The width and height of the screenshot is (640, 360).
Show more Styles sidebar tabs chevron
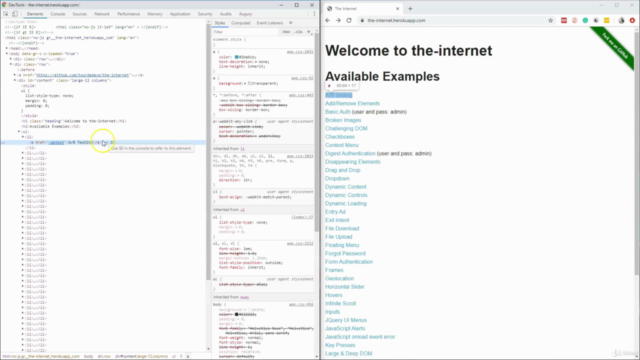tap(291, 23)
